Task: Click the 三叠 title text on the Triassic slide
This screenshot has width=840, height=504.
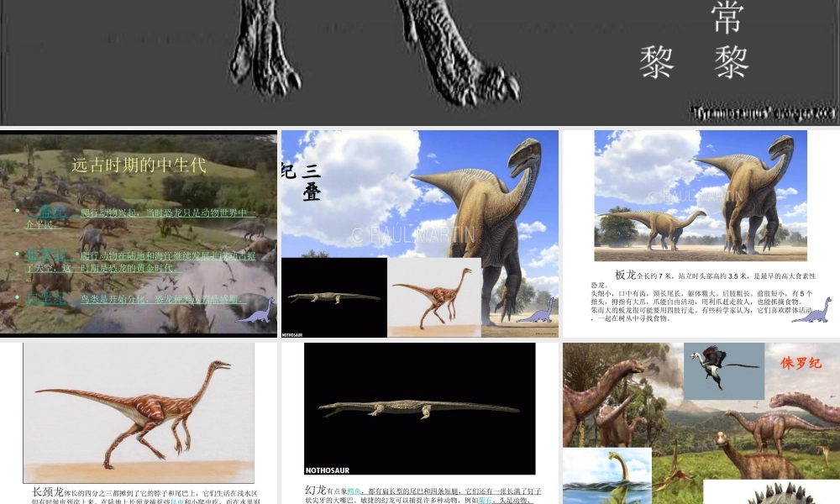Action: 311,182
